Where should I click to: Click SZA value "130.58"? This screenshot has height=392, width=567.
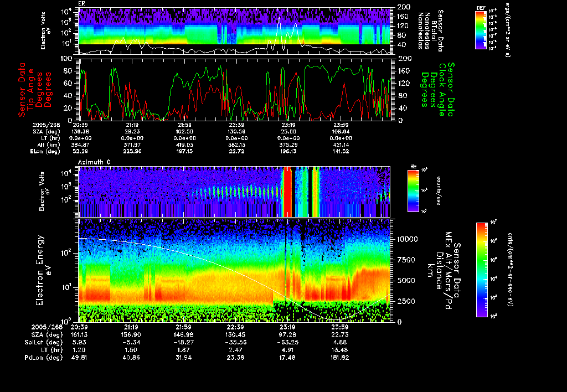click(x=236, y=132)
